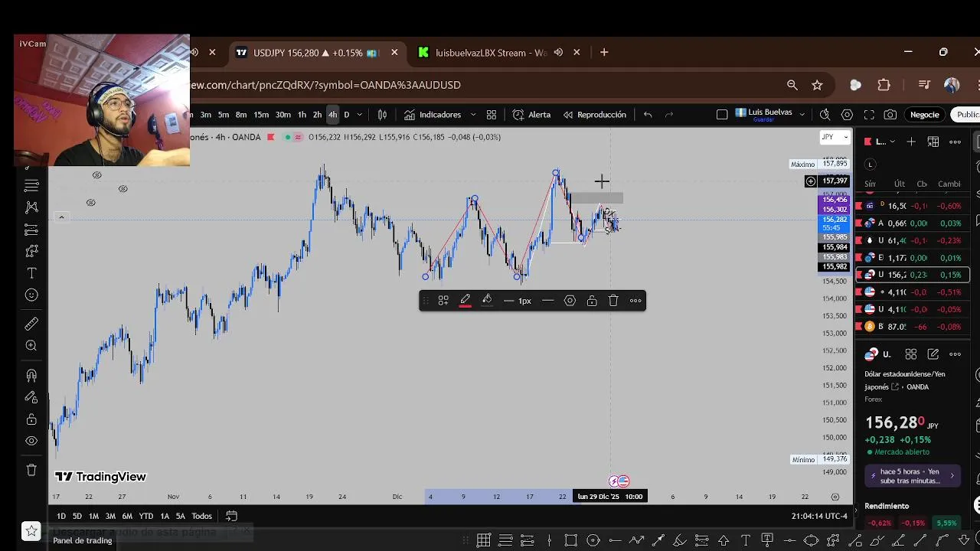Open quick search icon in top toolbar
Screen dimensions: 980x551
point(825,115)
